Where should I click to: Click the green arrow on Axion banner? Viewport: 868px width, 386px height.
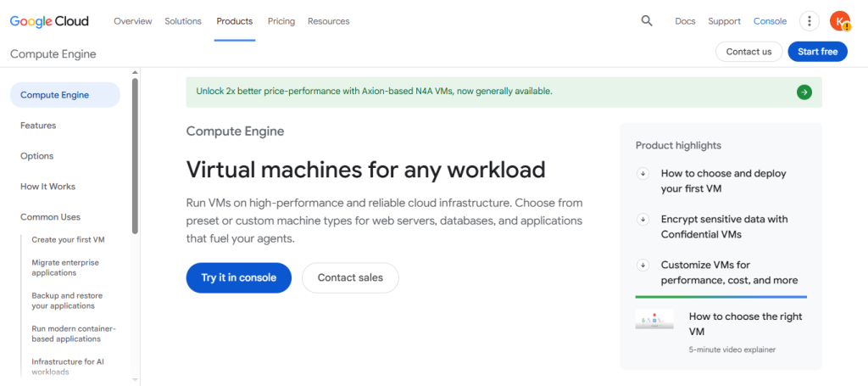point(804,92)
